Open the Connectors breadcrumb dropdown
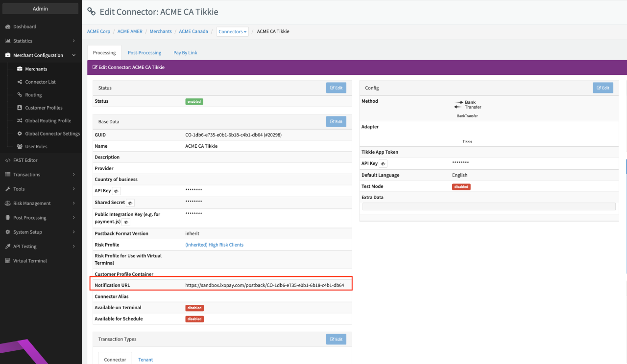627x364 pixels. tap(232, 32)
